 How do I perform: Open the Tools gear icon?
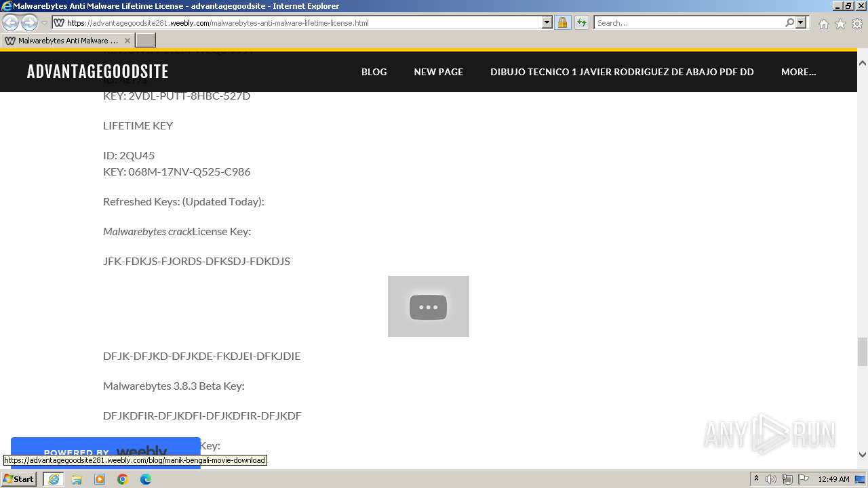click(x=857, y=24)
